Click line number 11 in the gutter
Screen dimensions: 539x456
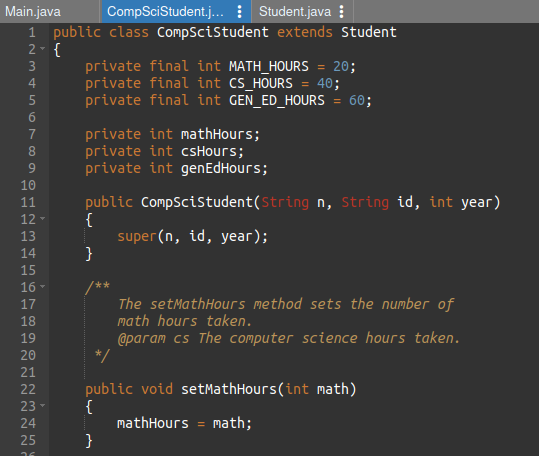coord(28,202)
